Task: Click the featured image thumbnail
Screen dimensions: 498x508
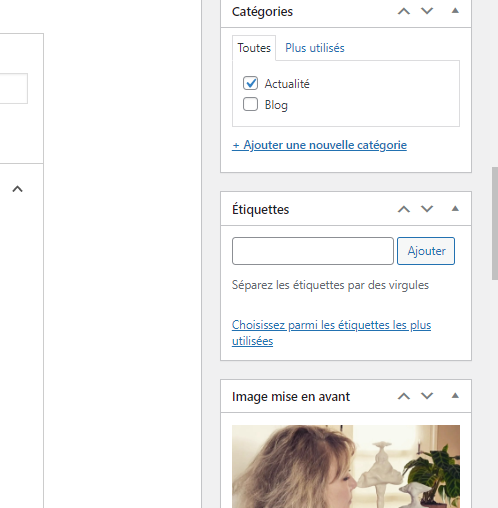Action: click(x=346, y=466)
